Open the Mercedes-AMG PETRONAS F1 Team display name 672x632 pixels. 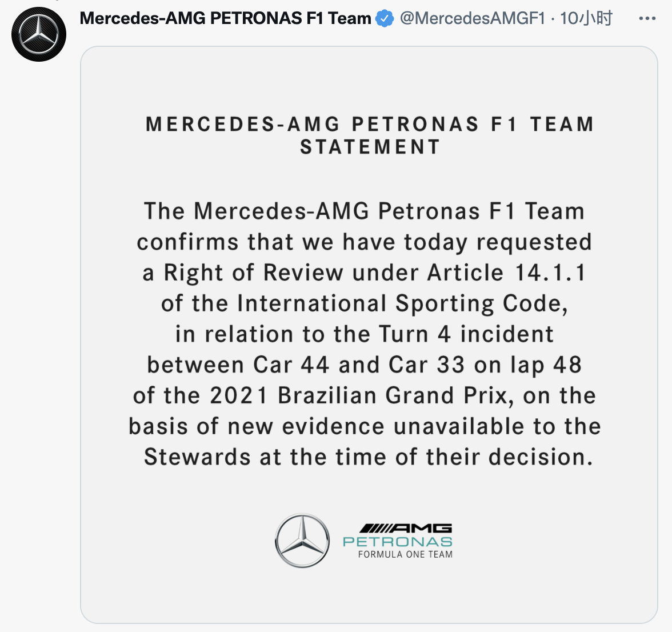pos(225,18)
